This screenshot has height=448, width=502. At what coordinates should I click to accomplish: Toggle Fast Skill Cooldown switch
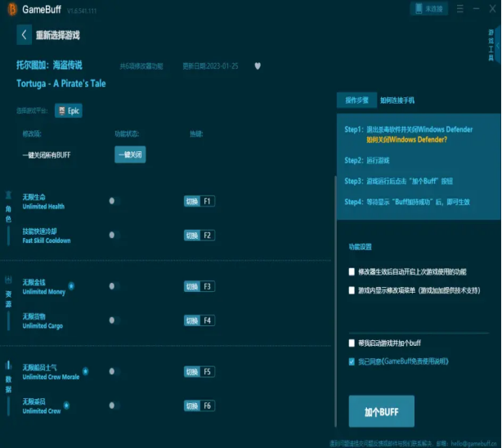114,235
